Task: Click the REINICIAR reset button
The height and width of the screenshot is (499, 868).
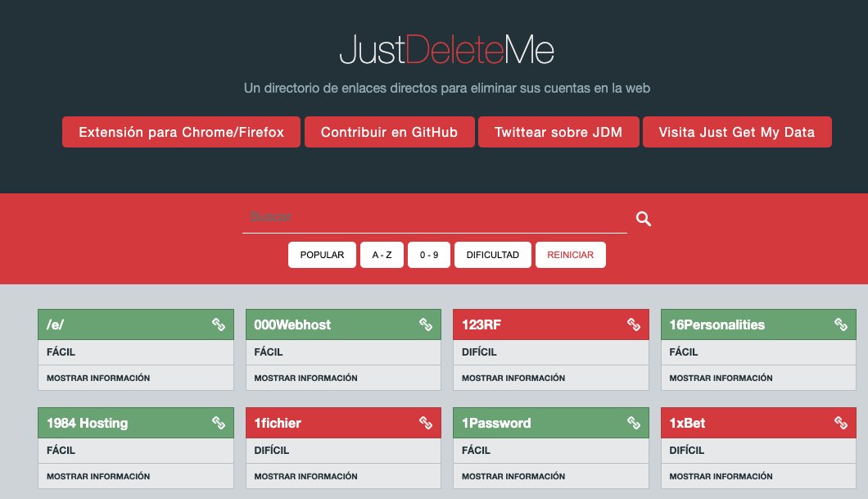Action: pyautogui.click(x=570, y=255)
